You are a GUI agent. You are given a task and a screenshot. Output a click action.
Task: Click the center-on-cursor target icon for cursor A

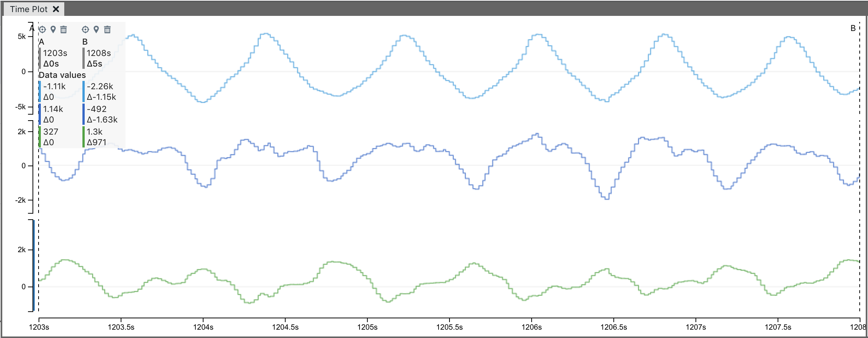click(x=42, y=29)
